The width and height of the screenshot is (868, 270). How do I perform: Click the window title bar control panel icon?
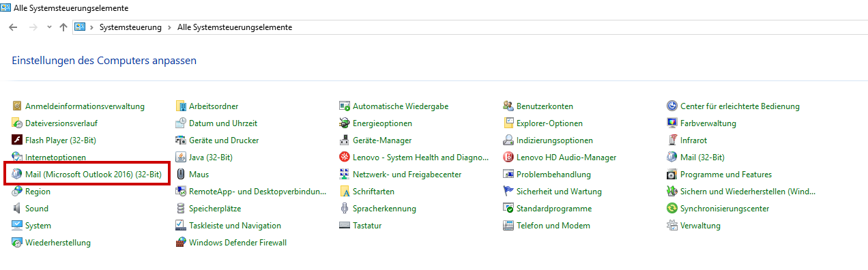(x=6, y=7)
